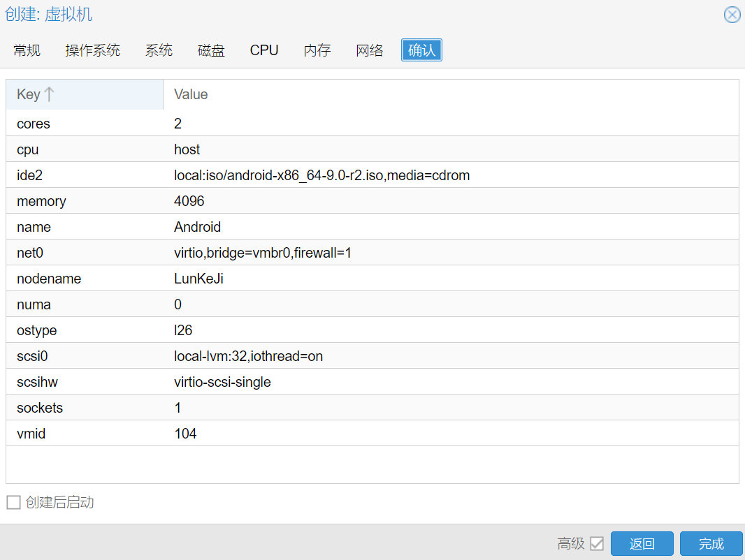The width and height of the screenshot is (745, 560).
Task: Select the sockets row key
Action: pos(40,408)
